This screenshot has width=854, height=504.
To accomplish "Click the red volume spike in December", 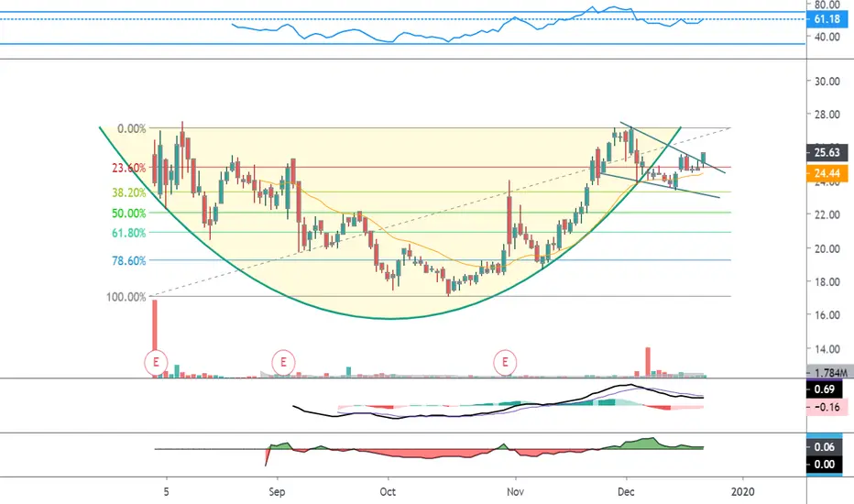I will [x=648, y=362].
